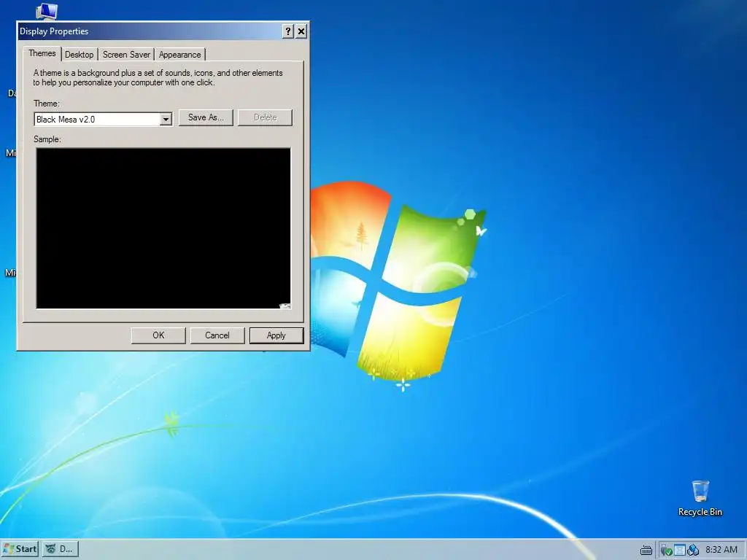
Task: Switch to the Appearance tab
Action: coord(179,55)
